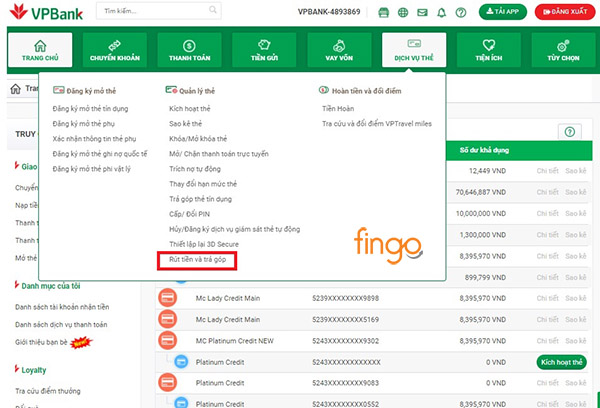Choose Trích nợ tự động
The height and width of the screenshot is (408, 600).
[195, 169]
